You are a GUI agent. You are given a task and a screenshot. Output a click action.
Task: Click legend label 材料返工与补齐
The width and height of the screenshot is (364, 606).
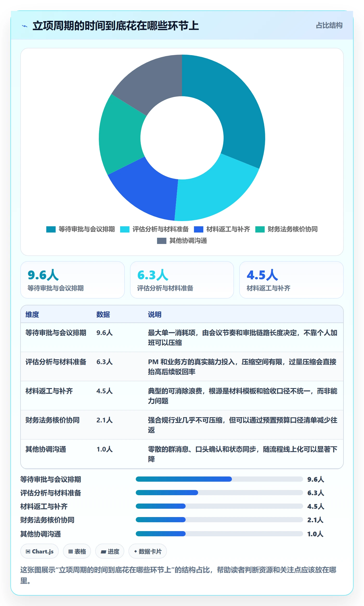228,229
